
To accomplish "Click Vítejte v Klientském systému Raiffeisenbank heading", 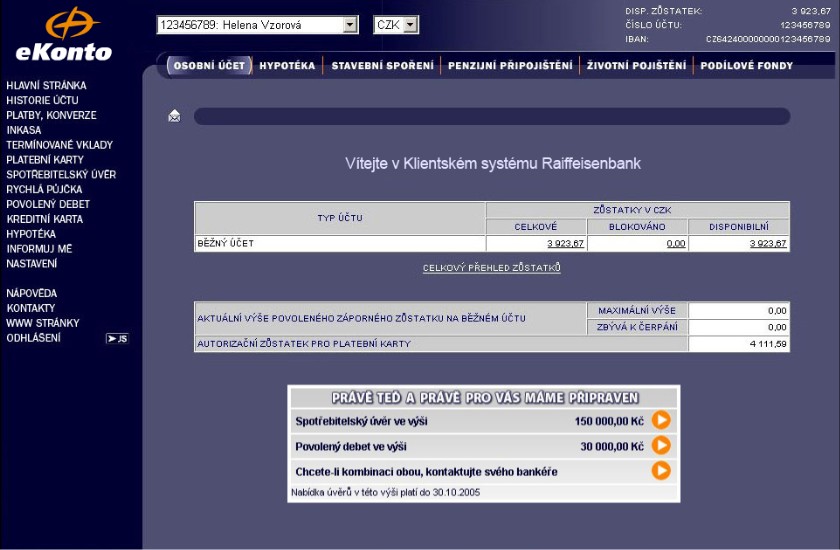I will tap(493, 163).
